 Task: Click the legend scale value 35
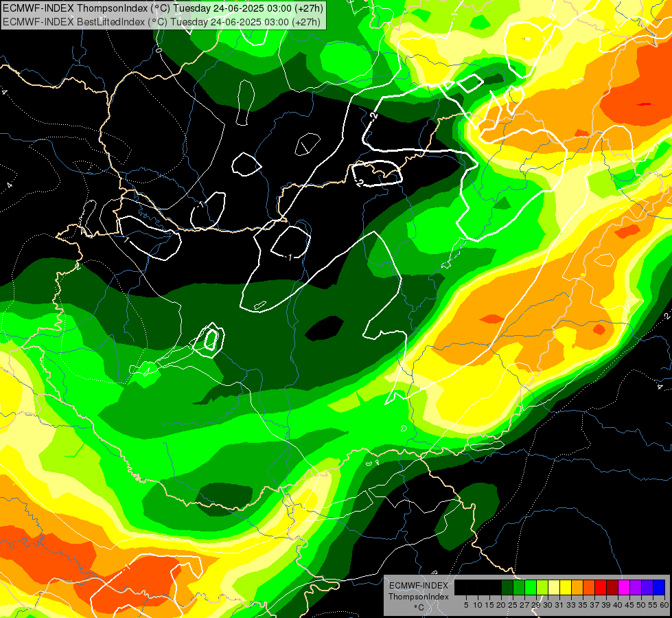(x=583, y=605)
